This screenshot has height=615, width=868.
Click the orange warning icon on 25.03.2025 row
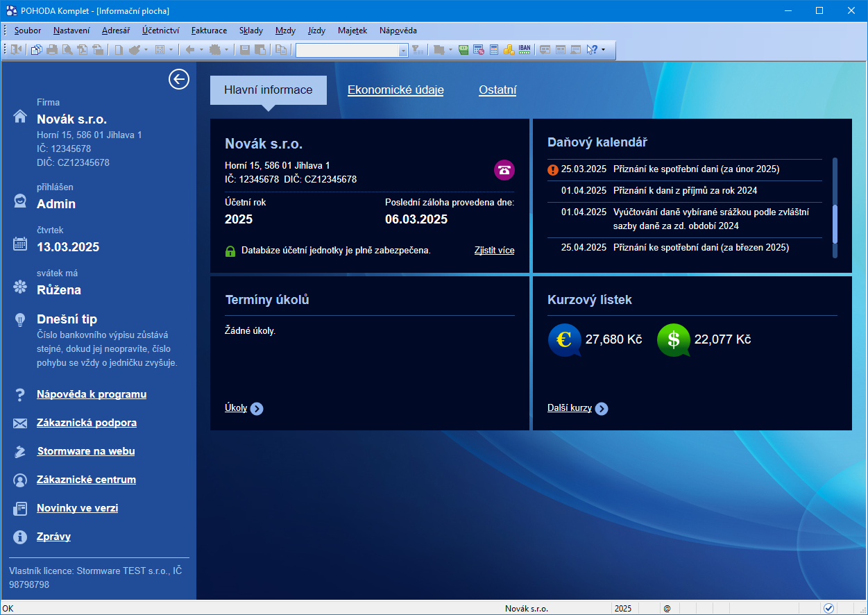(x=553, y=169)
